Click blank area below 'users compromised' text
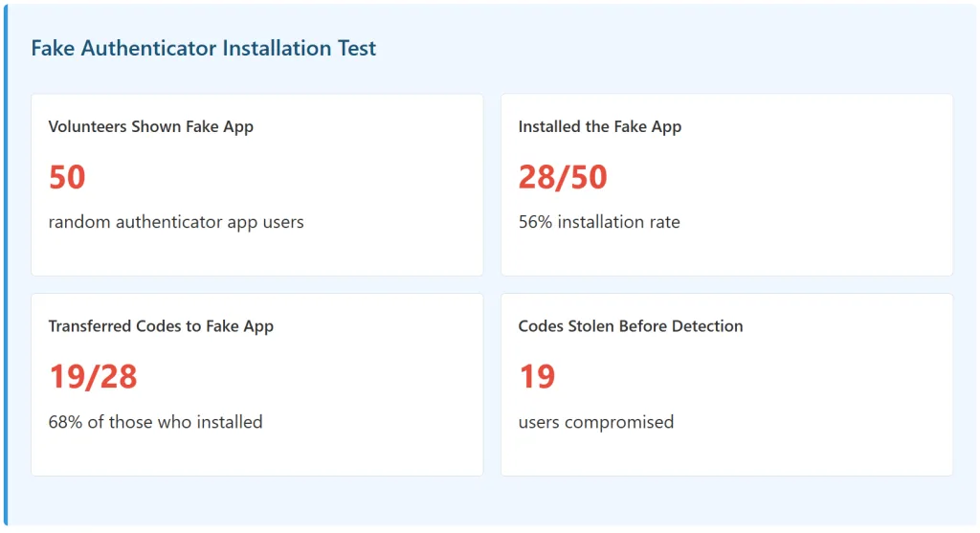Viewport: 980px width, 533px height. click(x=725, y=453)
